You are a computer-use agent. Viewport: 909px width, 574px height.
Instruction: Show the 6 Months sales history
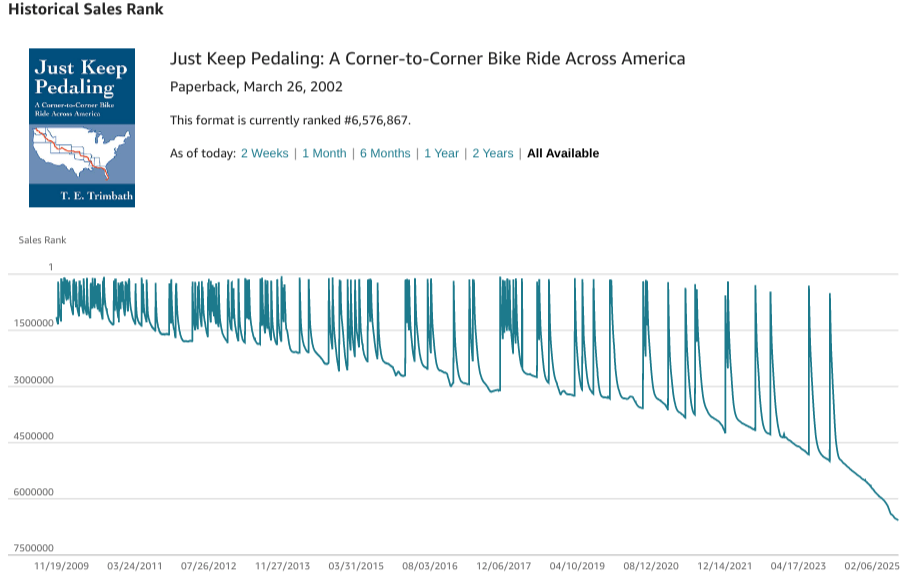(385, 153)
